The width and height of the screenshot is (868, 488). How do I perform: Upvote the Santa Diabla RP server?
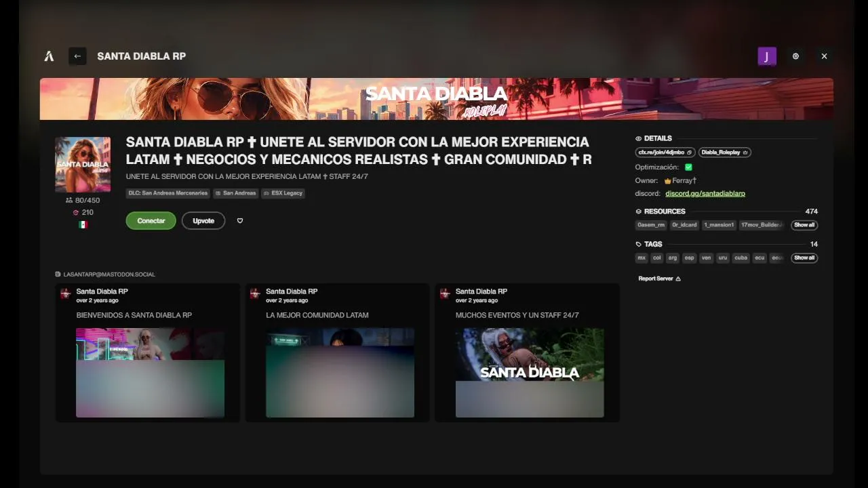coord(203,220)
